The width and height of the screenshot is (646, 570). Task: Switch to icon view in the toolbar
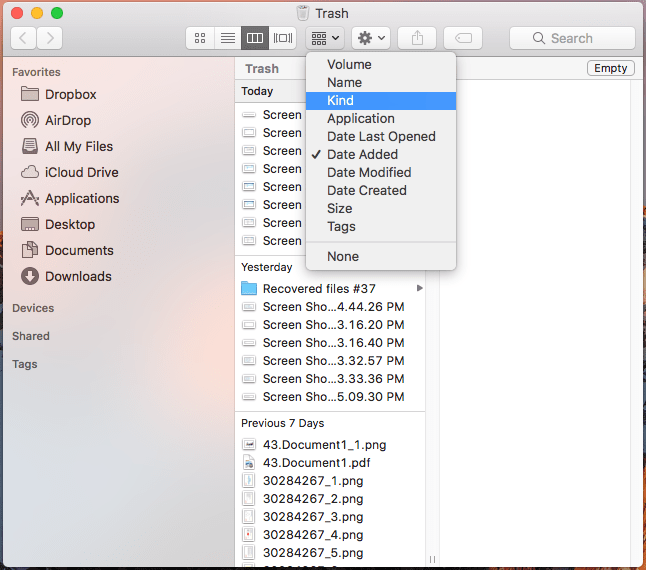200,38
